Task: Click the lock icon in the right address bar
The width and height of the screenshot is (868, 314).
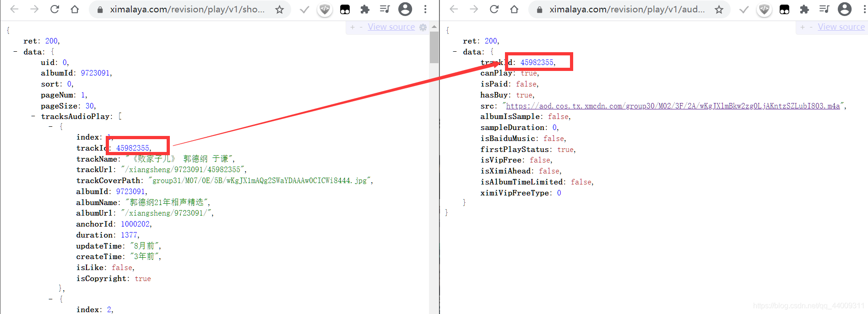Action: coord(539,10)
